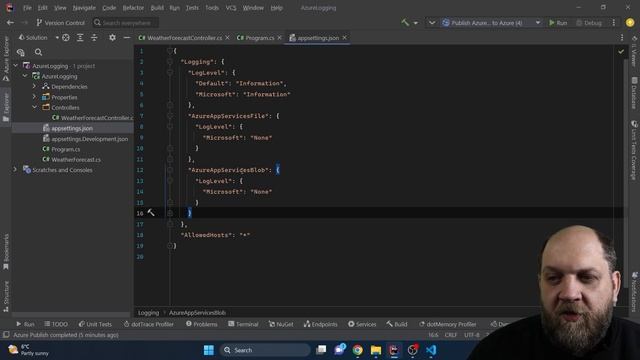Screen dimensions: 640x360
Task: Open the Unit Tests tool window
Action: (95, 324)
